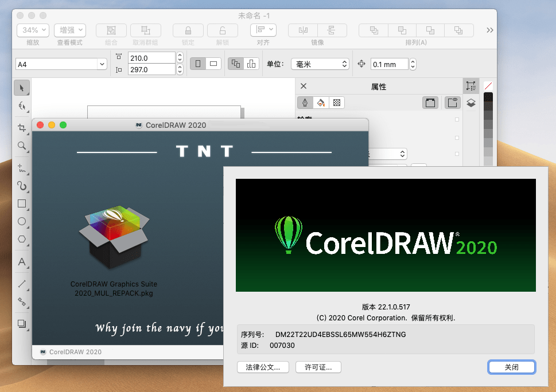Image resolution: width=556 pixels, height=392 pixels.
Task: Select the black swatch in palette
Action: click(488, 97)
